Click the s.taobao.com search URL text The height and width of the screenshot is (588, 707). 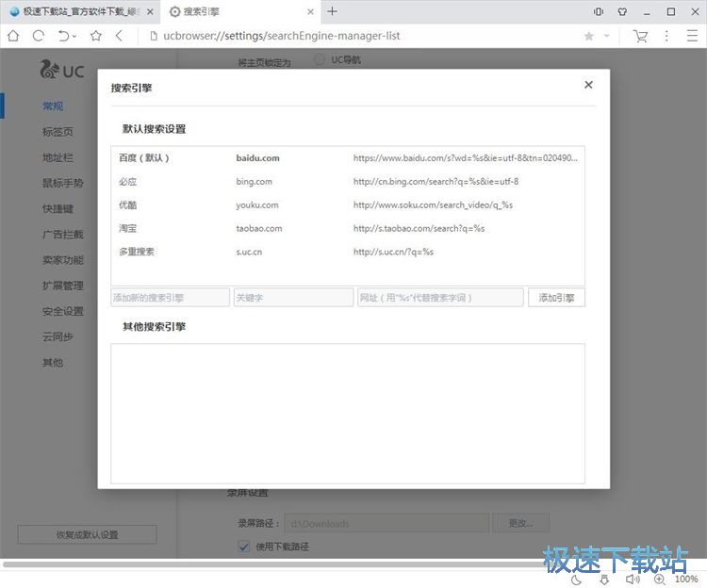point(419,228)
